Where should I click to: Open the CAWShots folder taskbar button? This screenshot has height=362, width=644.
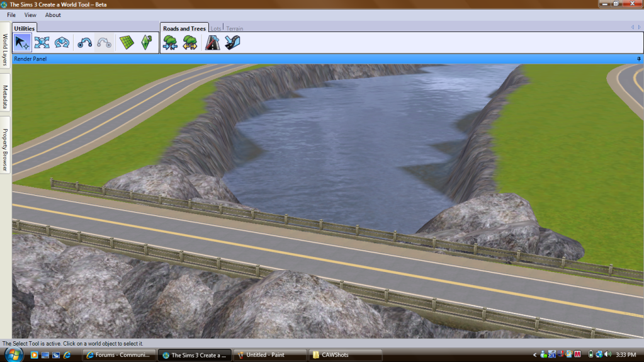click(x=346, y=355)
